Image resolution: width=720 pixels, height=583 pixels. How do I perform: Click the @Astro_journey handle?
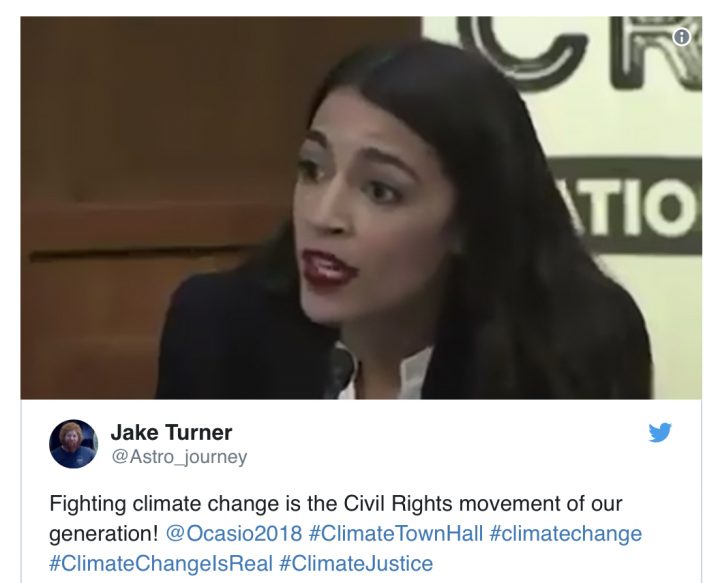tap(179, 457)
